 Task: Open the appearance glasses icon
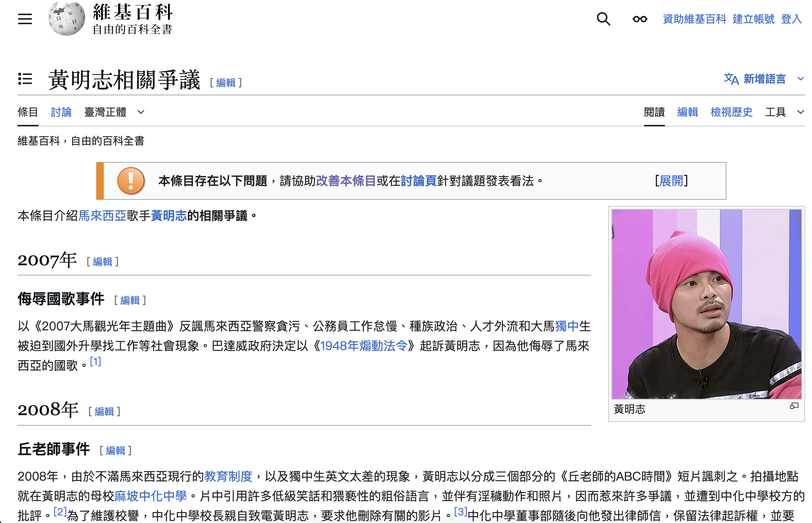click(640, 19)
